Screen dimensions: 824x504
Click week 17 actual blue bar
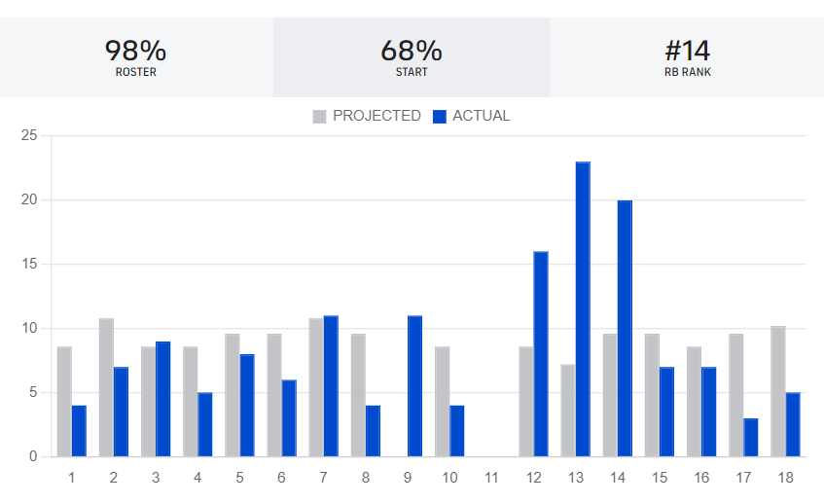pyautogui.click(x=751, y=438)
